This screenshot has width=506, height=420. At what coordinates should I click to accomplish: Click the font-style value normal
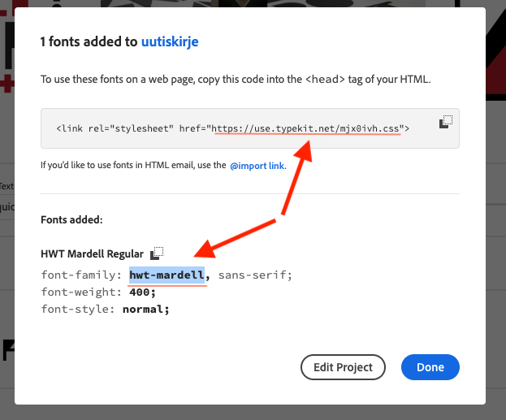(x=146, y=310)
